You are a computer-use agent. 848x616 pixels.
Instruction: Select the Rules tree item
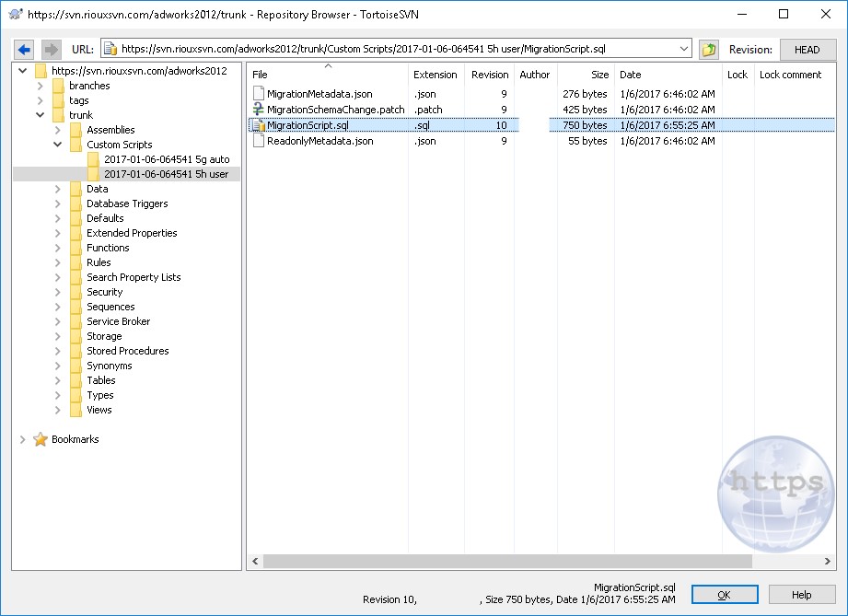(x=99, y=262)
